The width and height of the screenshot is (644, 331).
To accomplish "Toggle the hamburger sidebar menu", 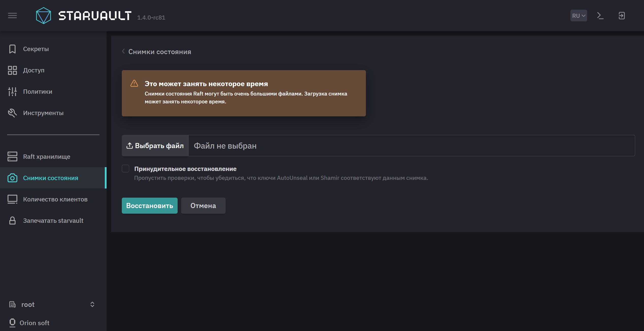I will [12, 16].
